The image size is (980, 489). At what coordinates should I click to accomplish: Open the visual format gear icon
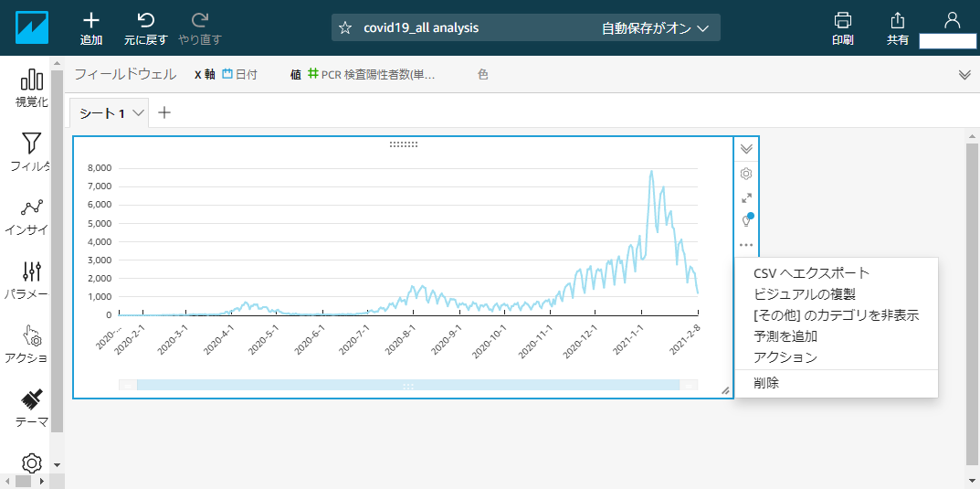[746, 174]
